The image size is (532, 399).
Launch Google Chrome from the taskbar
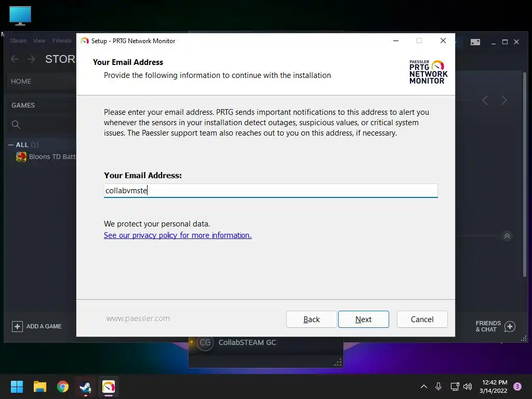(63, 387)
